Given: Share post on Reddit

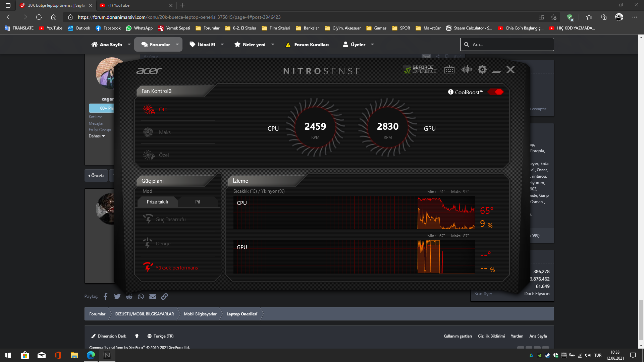Looking at the screenshot, I should (129, 297).
